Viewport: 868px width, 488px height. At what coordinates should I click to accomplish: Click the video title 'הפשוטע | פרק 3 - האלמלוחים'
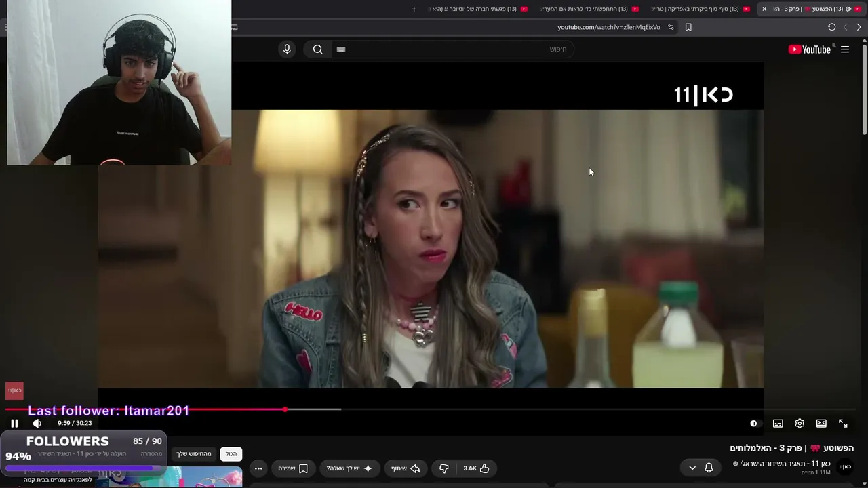click(791, 448)
